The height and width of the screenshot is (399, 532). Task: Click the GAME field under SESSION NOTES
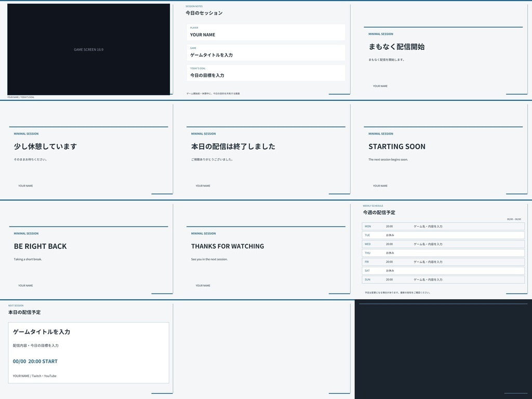point(265,52)
